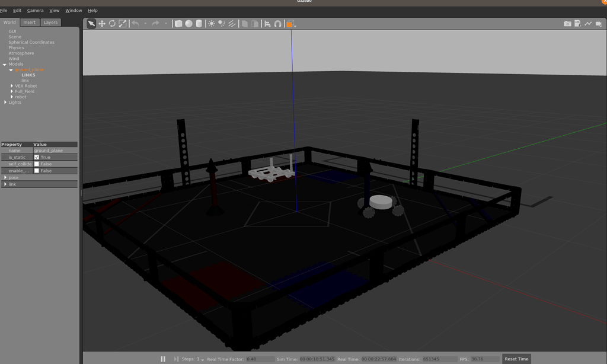Collapse the Models tree branch
This screenshot has height=364, width=607.
(x=5, y=64)
